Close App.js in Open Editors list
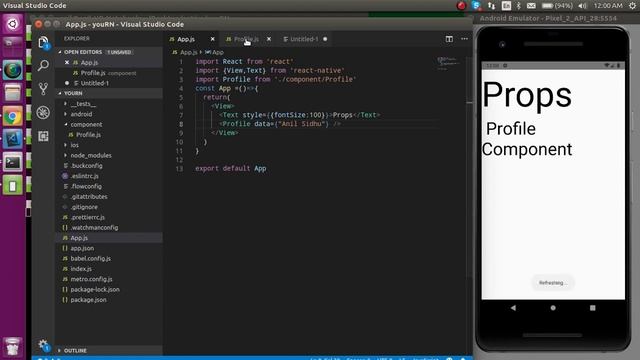The height and width of the screenshot is (360, 640). pos(67,62)
